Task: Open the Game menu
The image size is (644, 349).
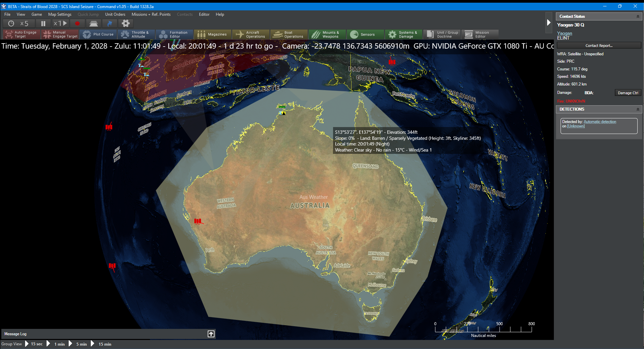Action: coord(37,14)
